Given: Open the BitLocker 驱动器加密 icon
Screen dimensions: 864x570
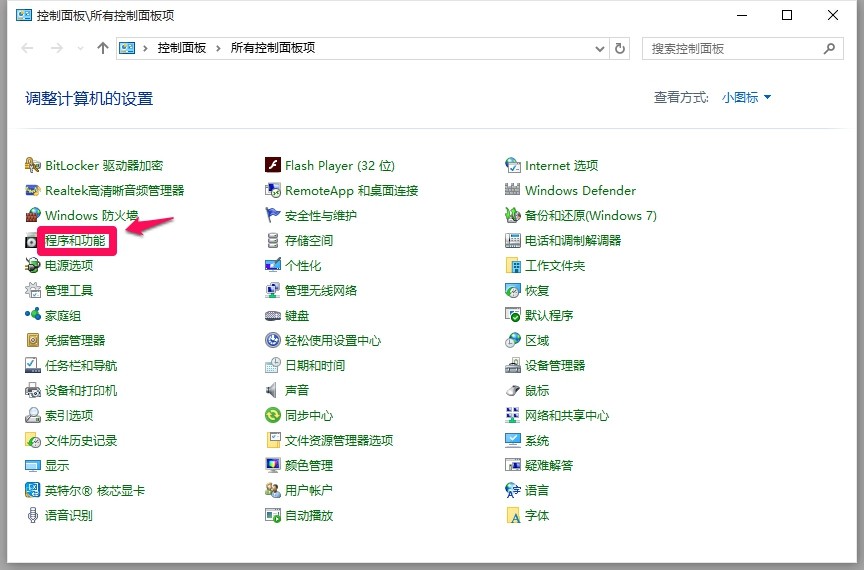Looking at the screenshot, I should [33, 165].
